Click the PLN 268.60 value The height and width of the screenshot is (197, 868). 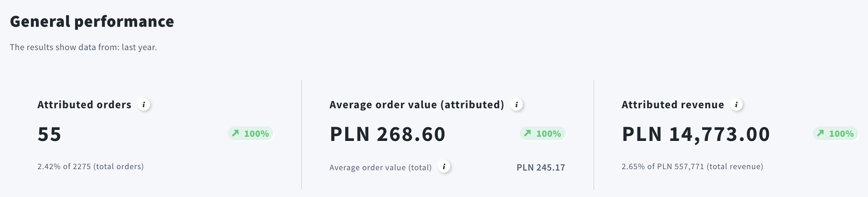coord(387,134)
